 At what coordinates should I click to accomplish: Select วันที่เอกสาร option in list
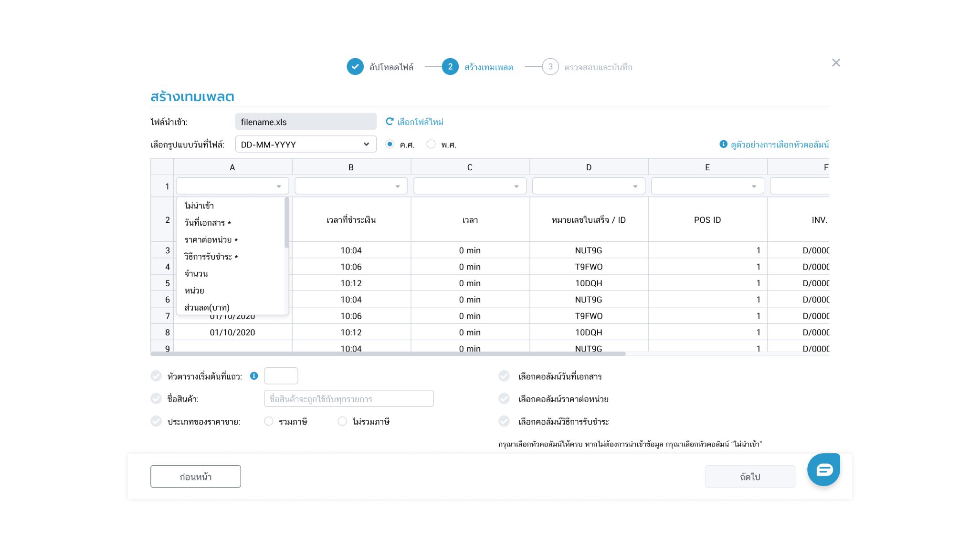(205, 223)
